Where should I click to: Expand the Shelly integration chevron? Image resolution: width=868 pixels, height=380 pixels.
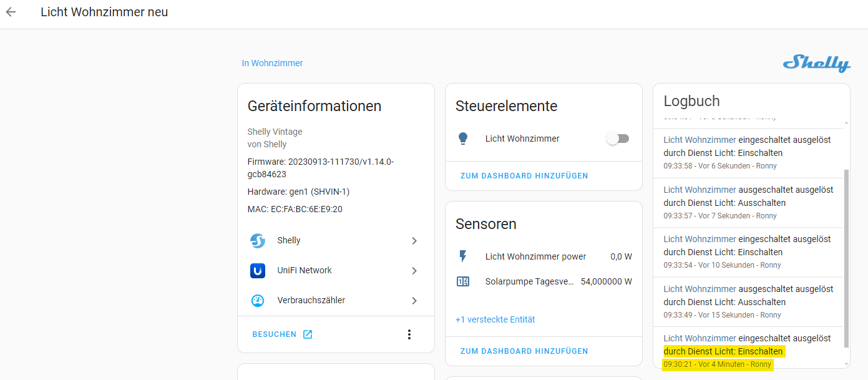(x=414, y=241)
